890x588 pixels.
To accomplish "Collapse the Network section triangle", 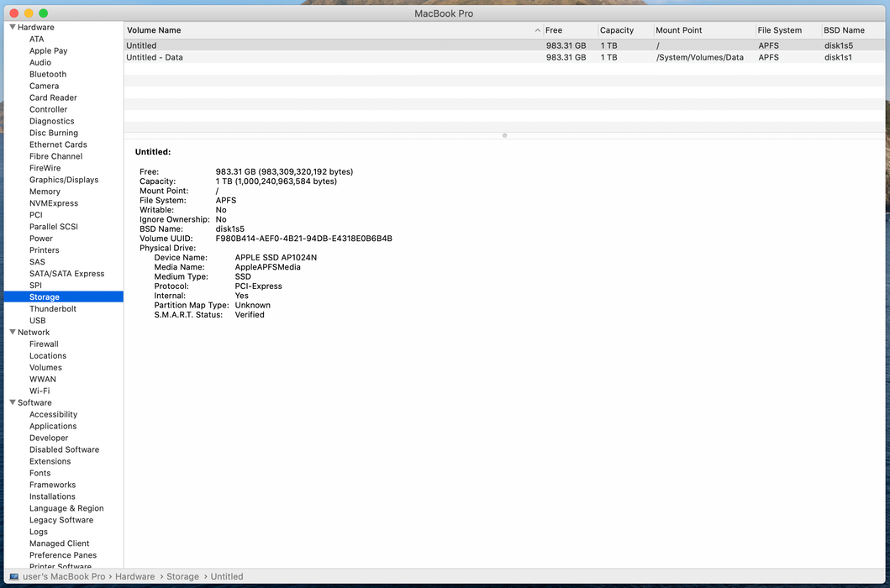I will [13, 332].
